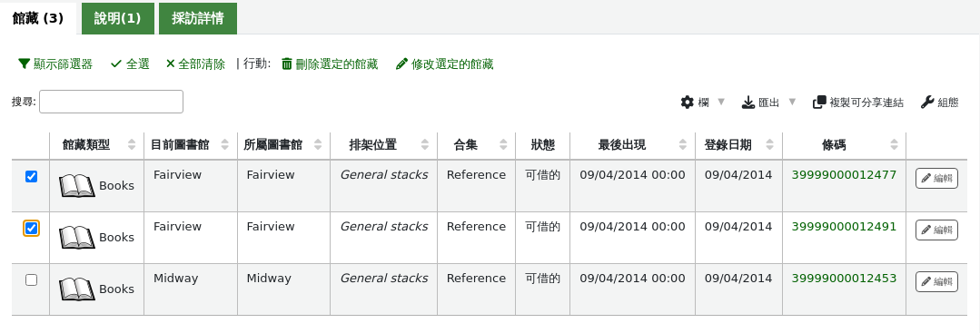Click the pencil icon 修改選定的館藏

(401, 64)
